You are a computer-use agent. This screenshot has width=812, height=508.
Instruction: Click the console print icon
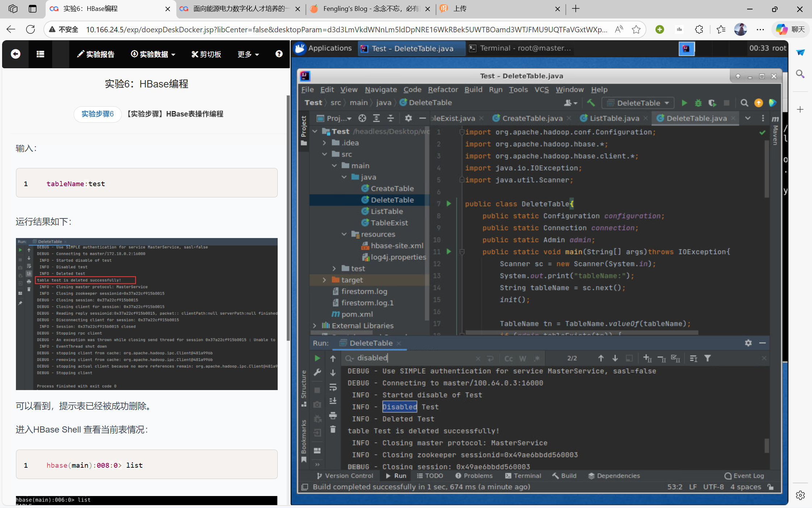333,415
